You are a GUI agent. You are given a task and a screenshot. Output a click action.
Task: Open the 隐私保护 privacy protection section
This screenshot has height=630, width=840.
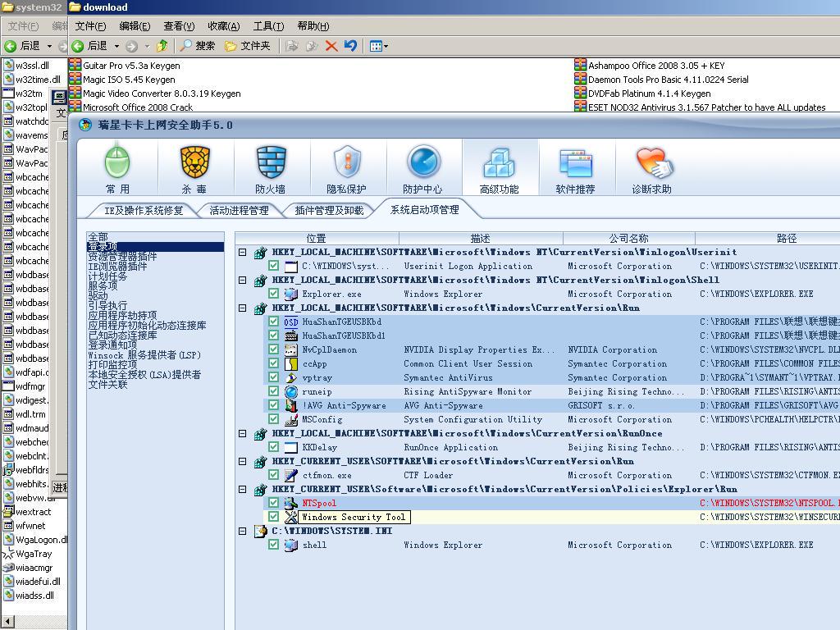click(x=347, y=168)
